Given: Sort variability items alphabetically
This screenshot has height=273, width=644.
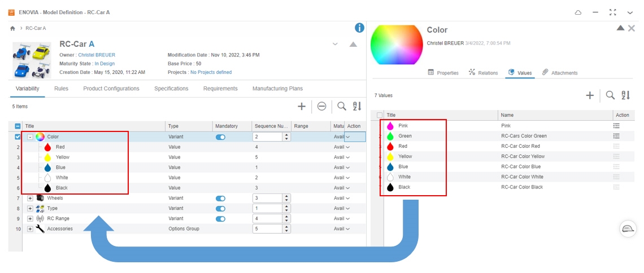Looking at the screenshot, I should [x=357, y=107].
